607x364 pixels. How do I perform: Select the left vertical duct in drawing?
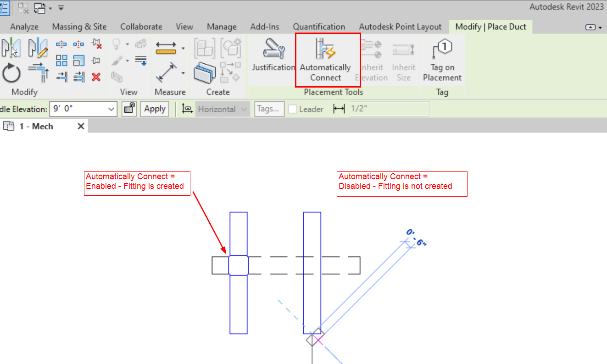click(239, 303)
